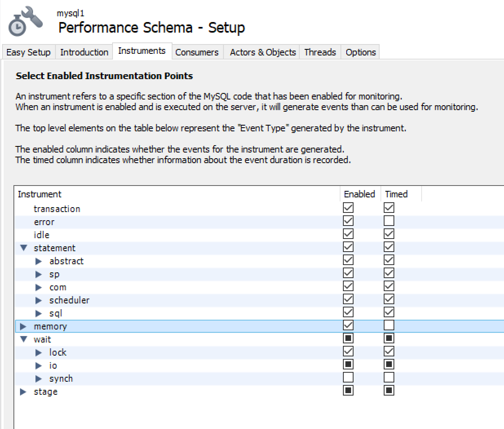
Task: Disable the Enabled checkbox for transaction
Action: pos(348,208)
